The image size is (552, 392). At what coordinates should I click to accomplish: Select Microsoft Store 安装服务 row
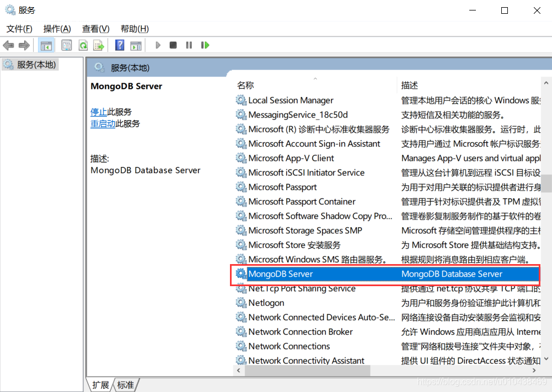[387, 245]
